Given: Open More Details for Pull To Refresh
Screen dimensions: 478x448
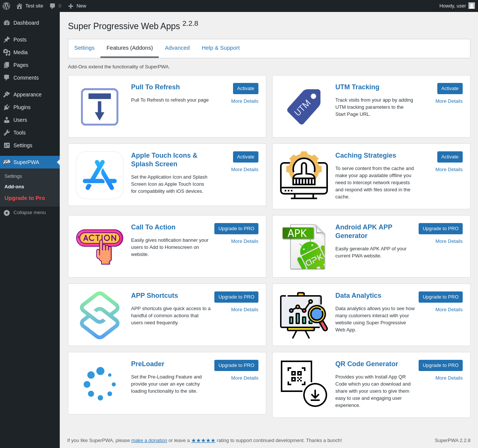Looking at the screenshot, I should [x=245, y=101].
